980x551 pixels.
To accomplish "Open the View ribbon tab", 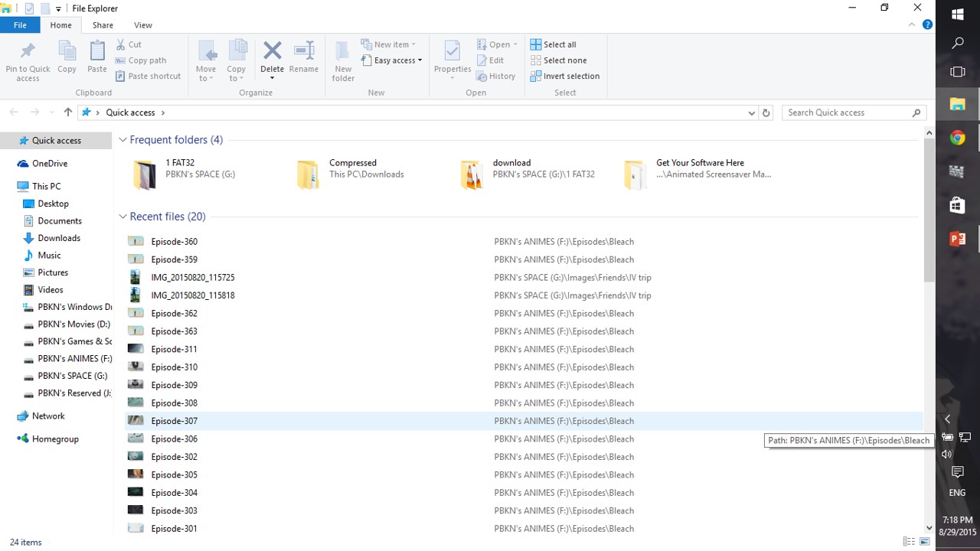I will [x=142, y=25].
